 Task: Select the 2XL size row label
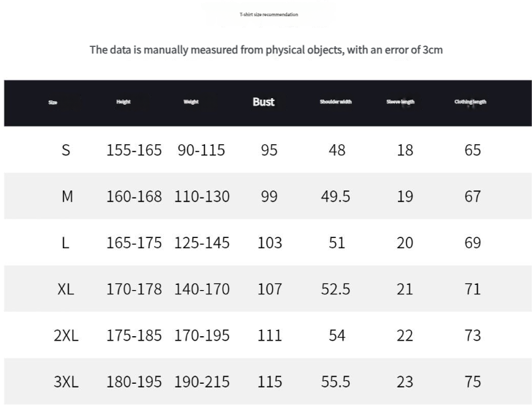pos(65,335)
